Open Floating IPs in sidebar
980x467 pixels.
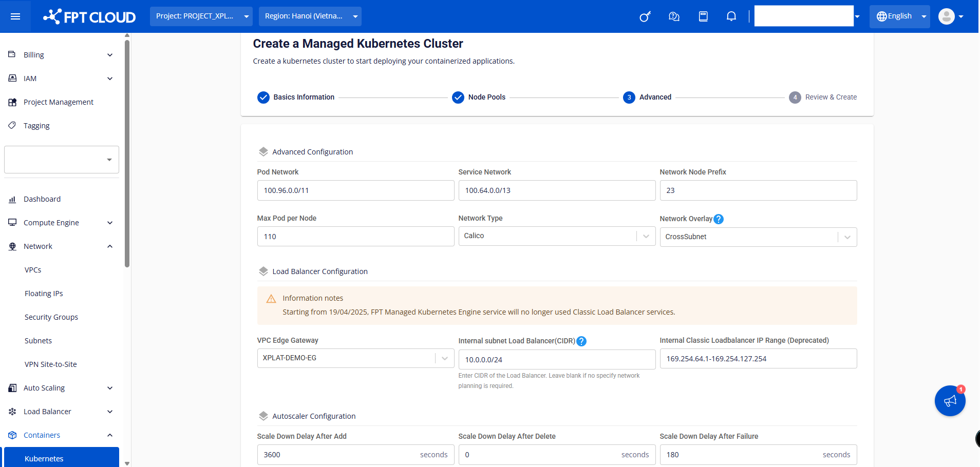click(x=44, y=294)
